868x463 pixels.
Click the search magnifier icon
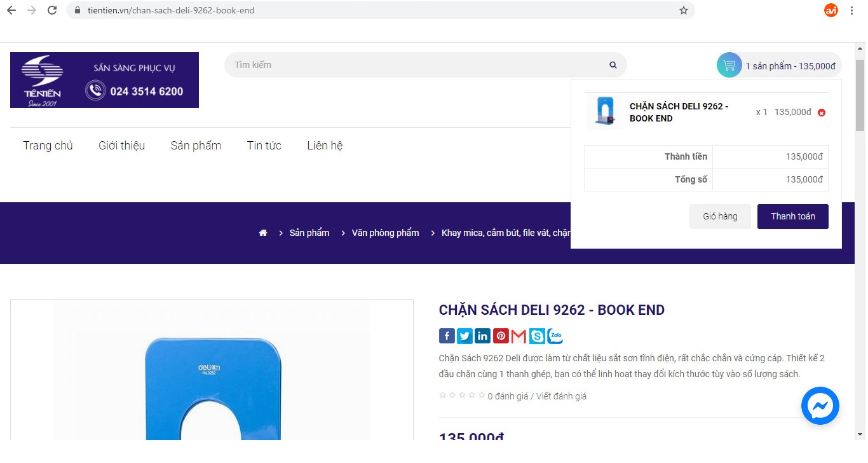[613, 65]
